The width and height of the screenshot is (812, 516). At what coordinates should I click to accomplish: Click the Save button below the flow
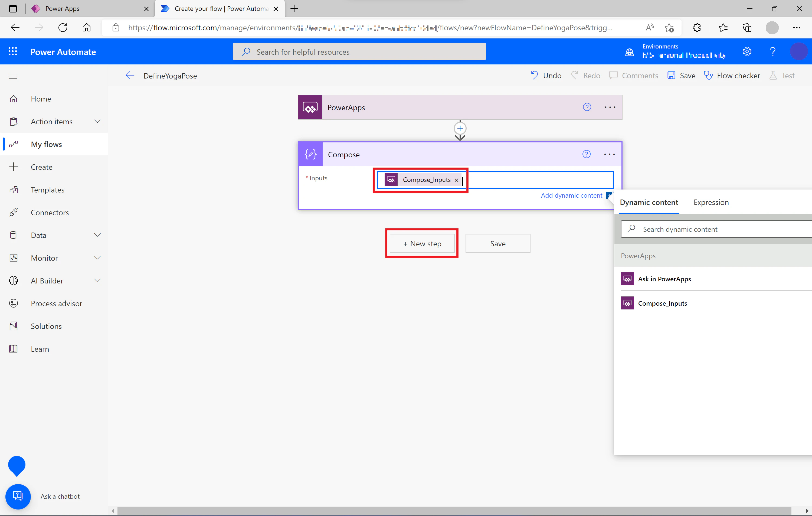coord(498,243)
